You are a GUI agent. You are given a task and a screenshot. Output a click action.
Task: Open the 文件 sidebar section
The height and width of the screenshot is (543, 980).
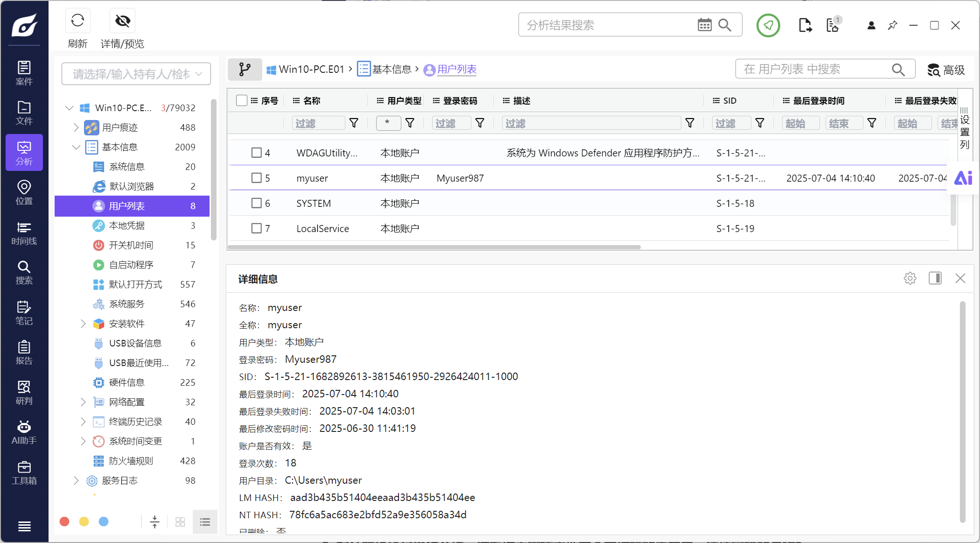pyautogui.click(x=24, y=113)
